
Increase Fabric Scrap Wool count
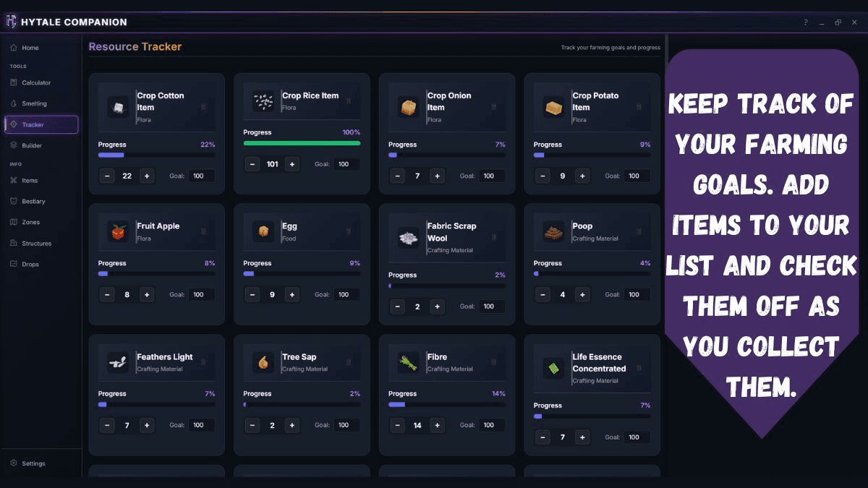[x=437, y=307]
